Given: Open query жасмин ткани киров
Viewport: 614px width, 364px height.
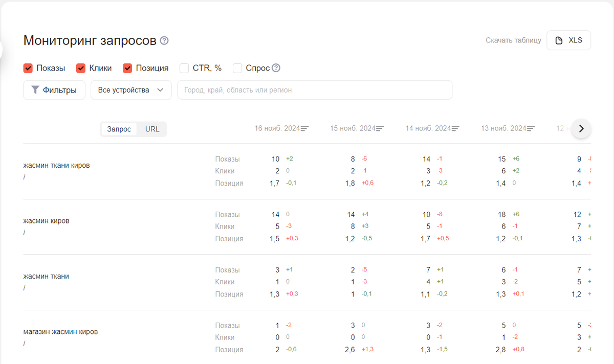Looking at the screenshot, I should (56, 165).
